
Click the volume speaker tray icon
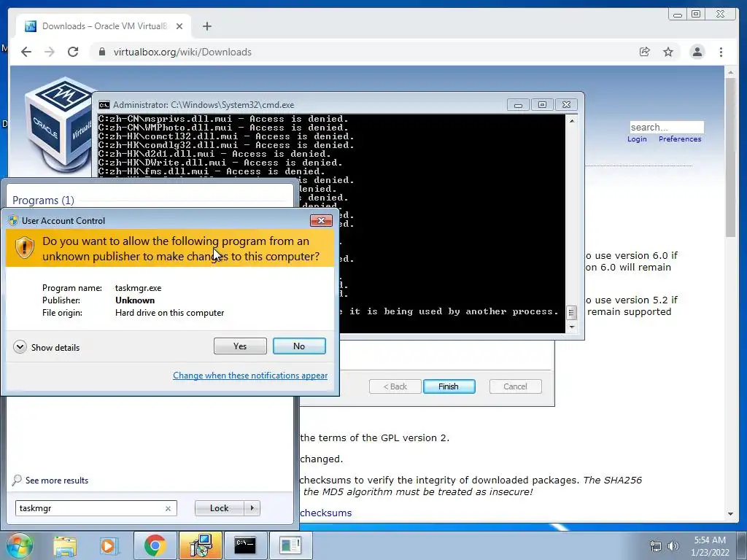coord(673,546)
